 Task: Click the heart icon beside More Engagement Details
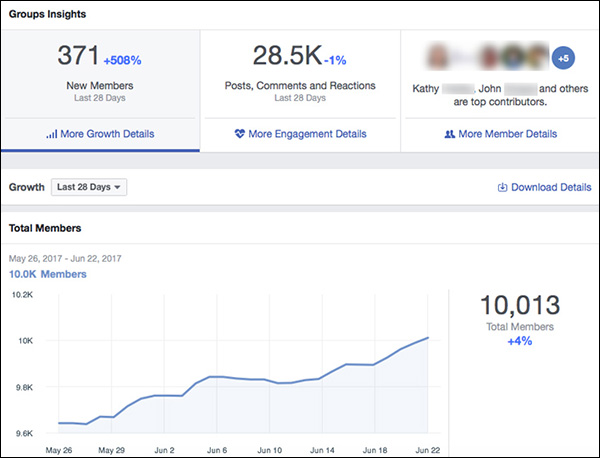(240, 134)
